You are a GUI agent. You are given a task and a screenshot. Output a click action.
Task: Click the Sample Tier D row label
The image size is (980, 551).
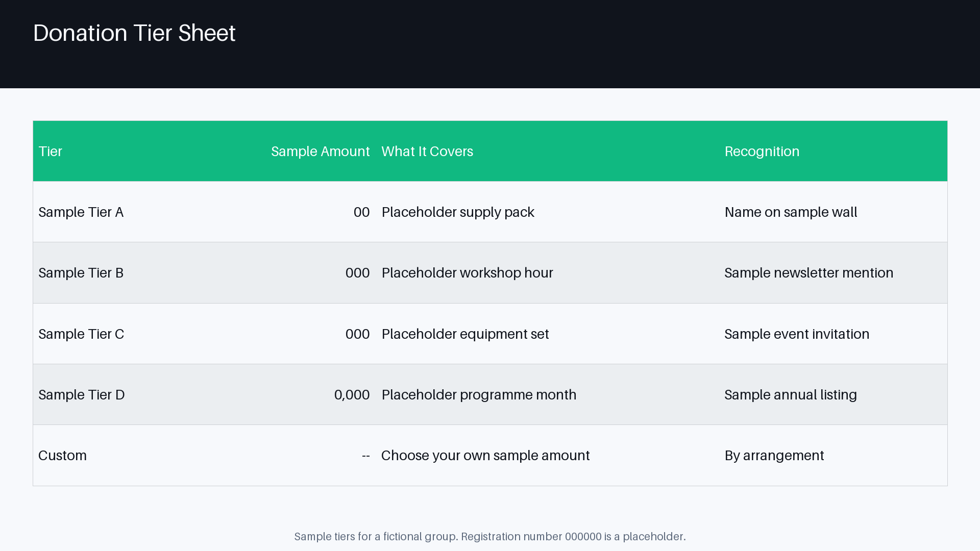(x=82, y=395)
